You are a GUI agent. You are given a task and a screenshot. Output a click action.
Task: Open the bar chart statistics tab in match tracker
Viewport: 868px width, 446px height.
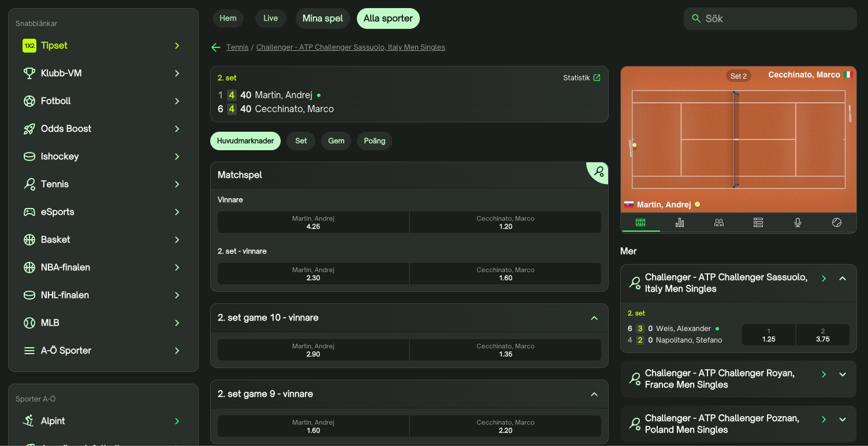680,222
